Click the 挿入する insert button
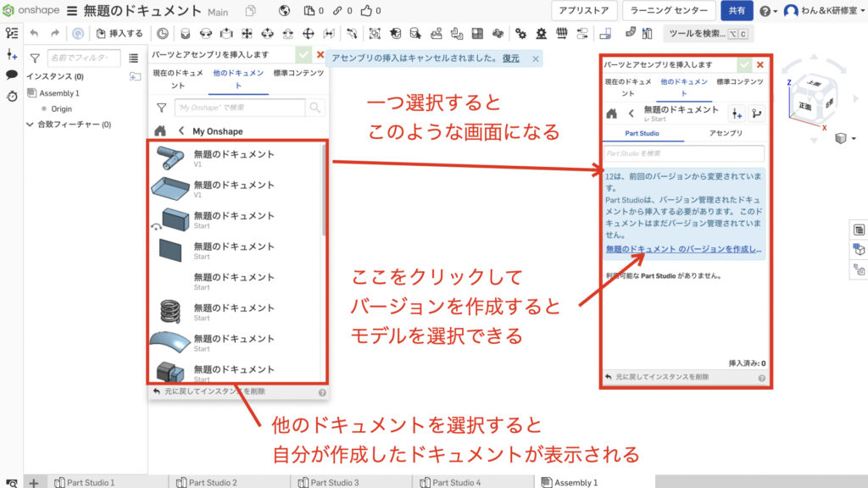 point(119,34)
